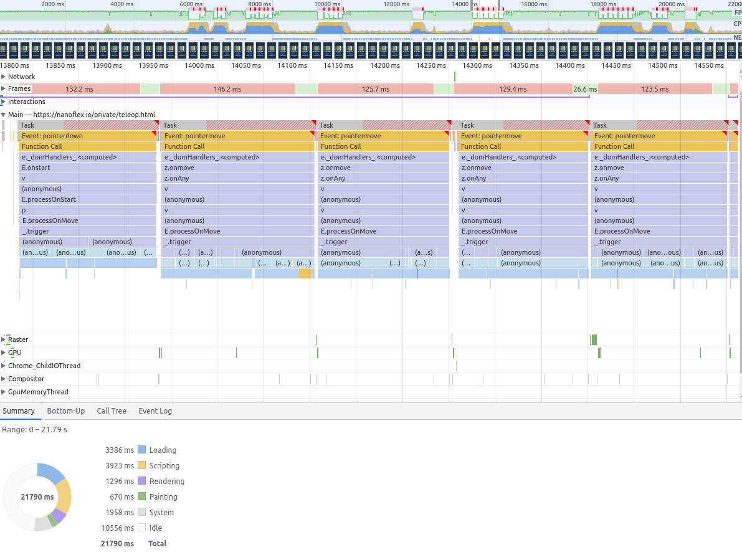Viewport: 742px width, 560px height.
Task: Select the 26.6 ms frame entry
Action: [x=584, y=88]
